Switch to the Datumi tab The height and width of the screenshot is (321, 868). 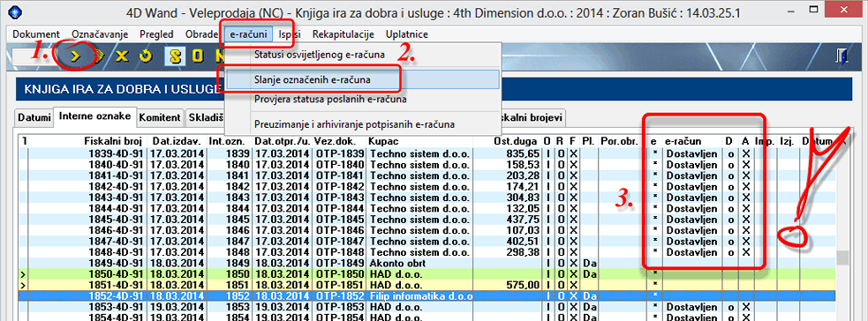click(x=34, y=117)
